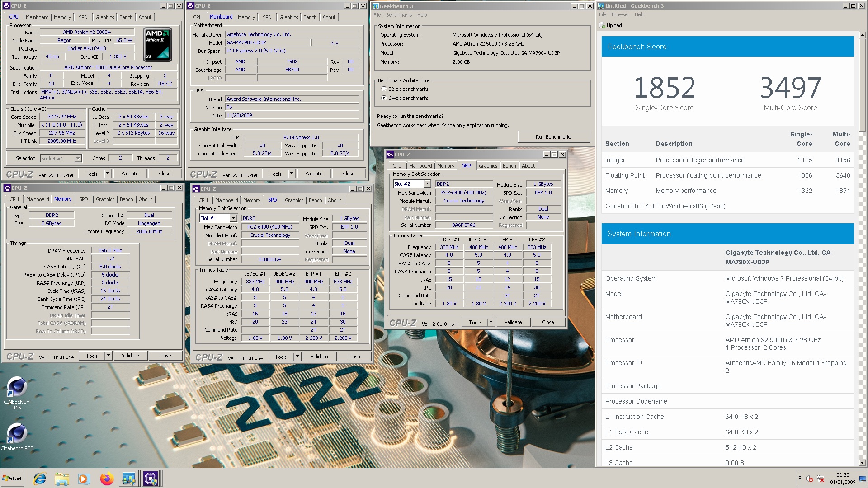Launch Internet Explorer from the taskbar
Image resolution: width=868 pixels, height=488 pixels.
click(40, 479)
